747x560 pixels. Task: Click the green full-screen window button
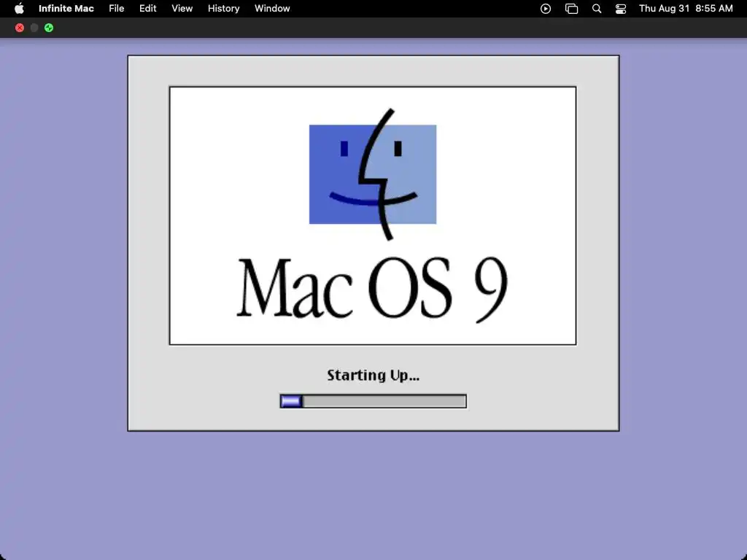[49, 28]
